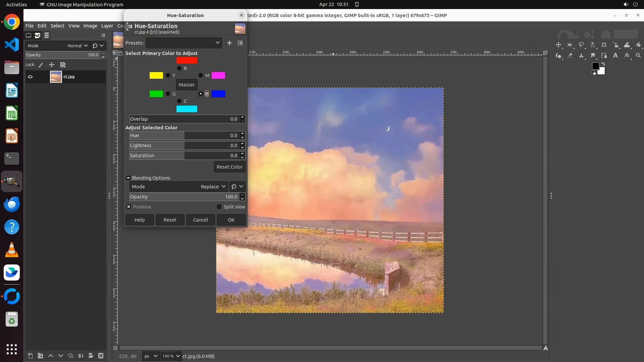This screenshot has width=644, height=362.
Task: Click the Reset Color button
Action: pyautogui.click(x=229, y=167)
